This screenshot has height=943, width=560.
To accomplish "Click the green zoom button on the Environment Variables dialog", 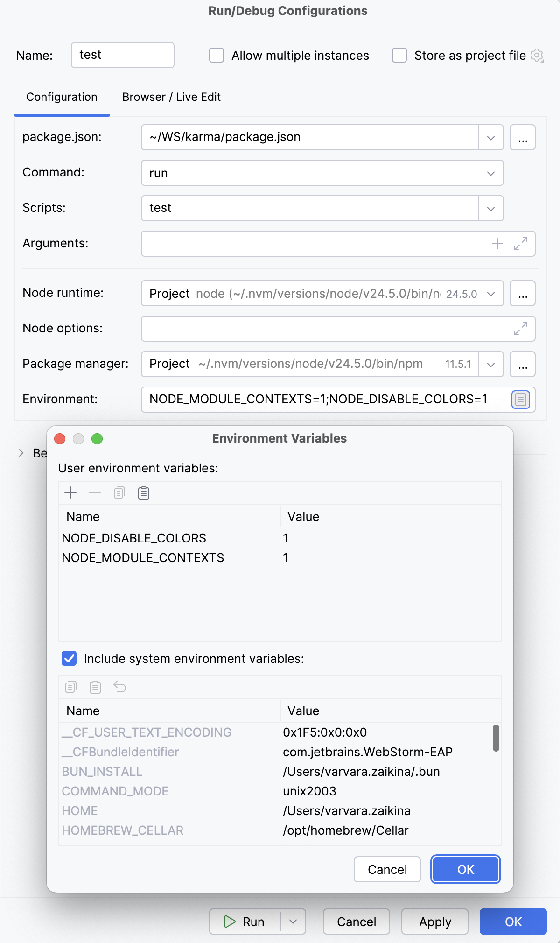I will click(x=97, y=439).
